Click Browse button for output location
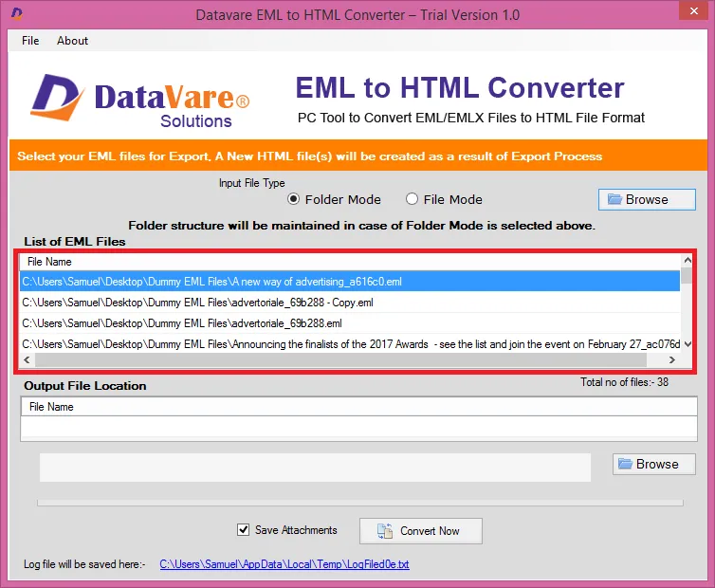This screenshot has width=715, height=588. tap(654, 464)
